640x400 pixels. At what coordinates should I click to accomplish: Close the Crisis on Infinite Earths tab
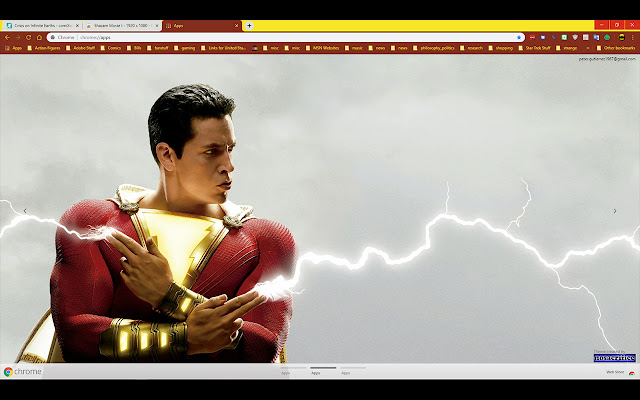coord(77,26)
